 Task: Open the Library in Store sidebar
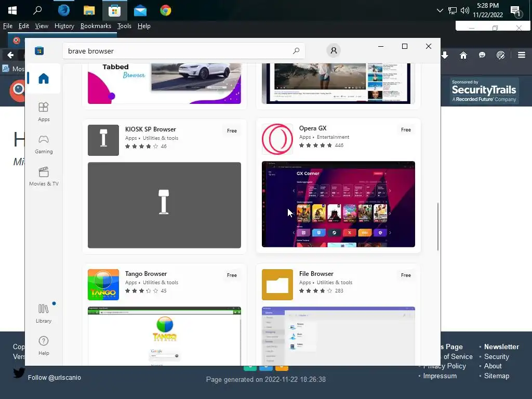click(44, 313)
